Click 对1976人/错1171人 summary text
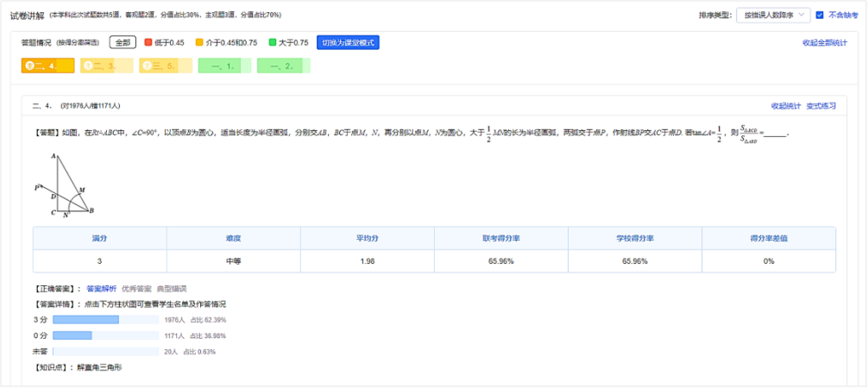 (x=91, y=106)
